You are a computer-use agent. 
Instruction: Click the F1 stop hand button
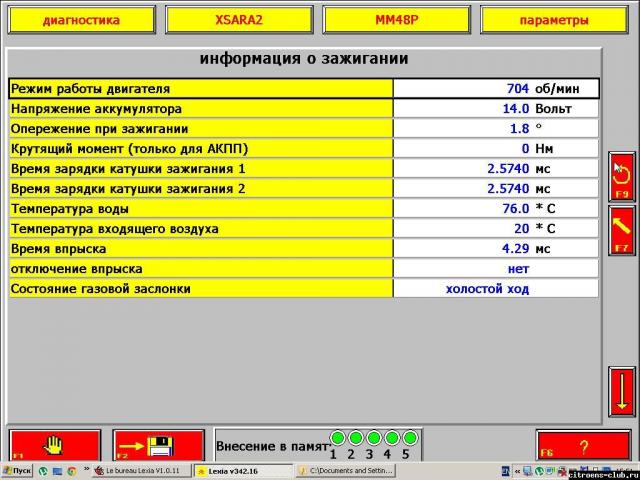click(55, 446)
